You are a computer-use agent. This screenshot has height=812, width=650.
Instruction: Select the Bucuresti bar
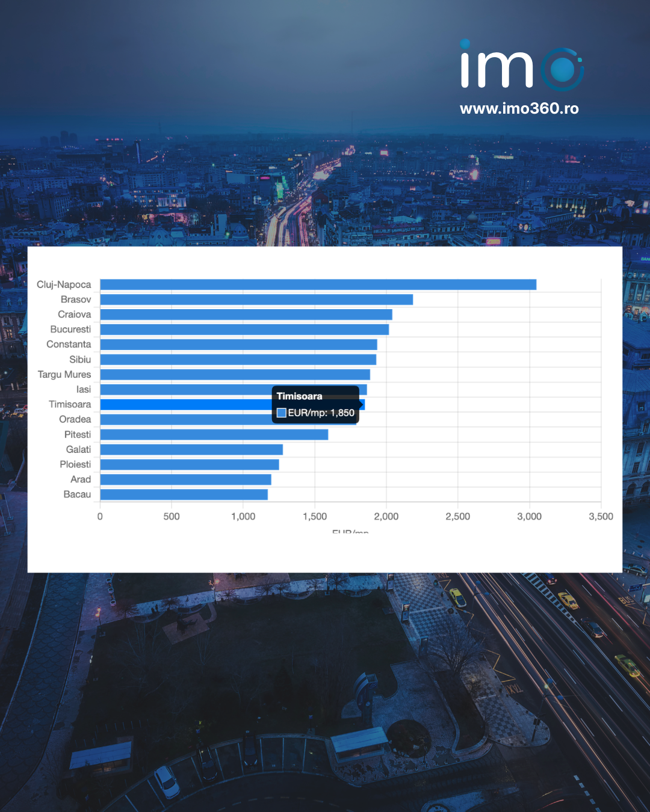click(x=244, y=330)
